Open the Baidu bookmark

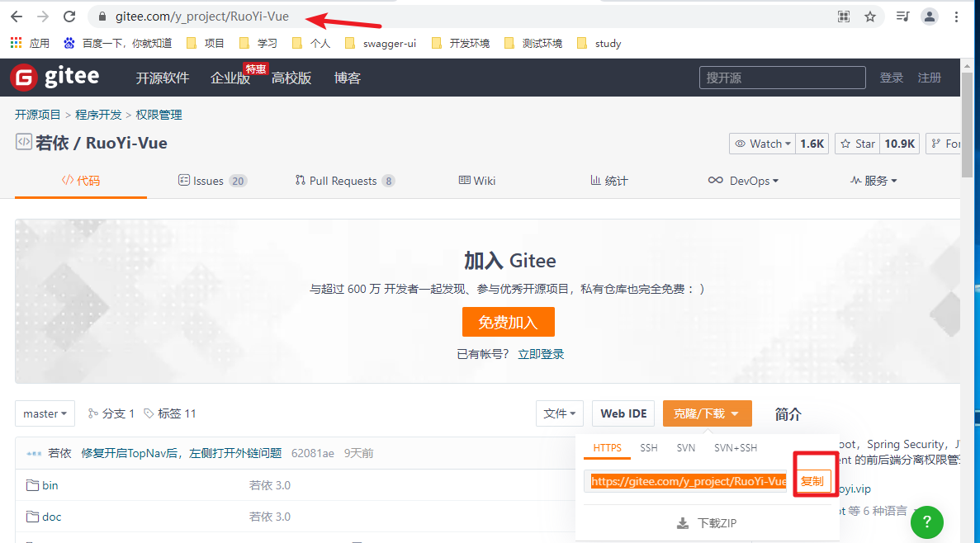click(117, 43)
